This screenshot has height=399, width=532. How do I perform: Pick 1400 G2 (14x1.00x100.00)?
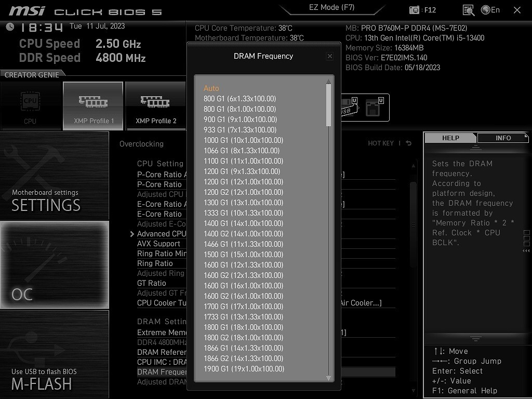(x=243, y=234)
